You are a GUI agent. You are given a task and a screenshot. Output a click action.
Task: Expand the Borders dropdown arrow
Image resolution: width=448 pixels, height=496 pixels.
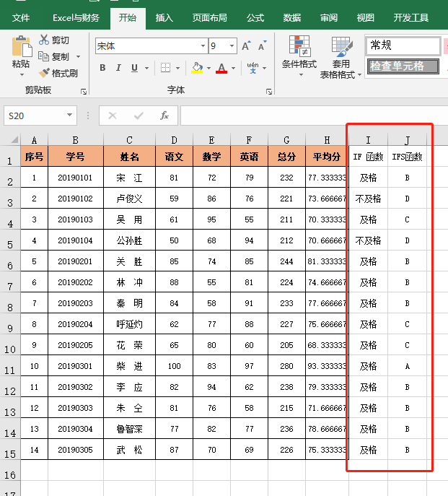coord(177,68)
